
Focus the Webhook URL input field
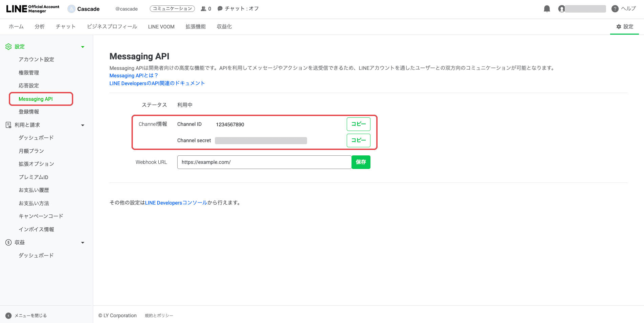pos(264,162)
